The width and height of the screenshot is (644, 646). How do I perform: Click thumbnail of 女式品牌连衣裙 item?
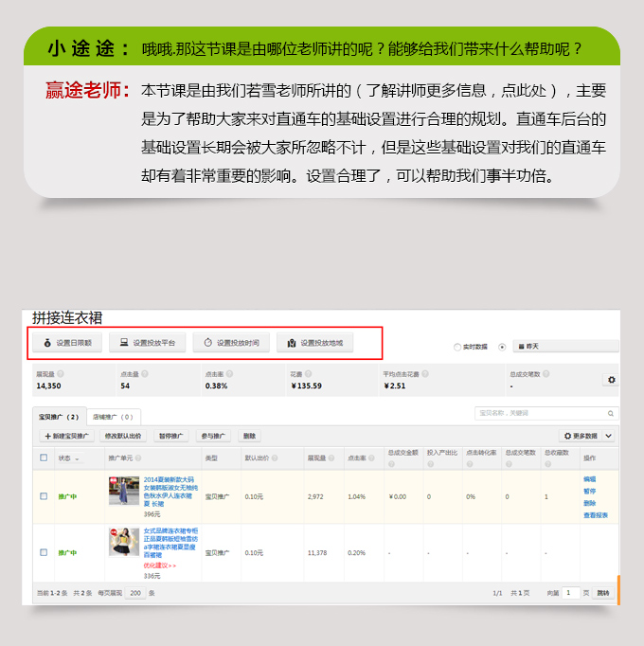[x=124, y=542]
